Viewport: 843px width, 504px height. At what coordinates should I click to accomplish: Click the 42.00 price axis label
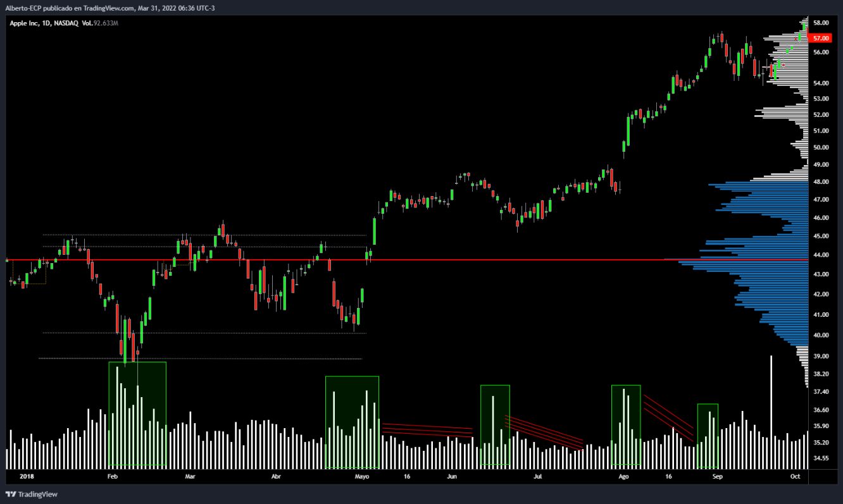click(821, 295)
